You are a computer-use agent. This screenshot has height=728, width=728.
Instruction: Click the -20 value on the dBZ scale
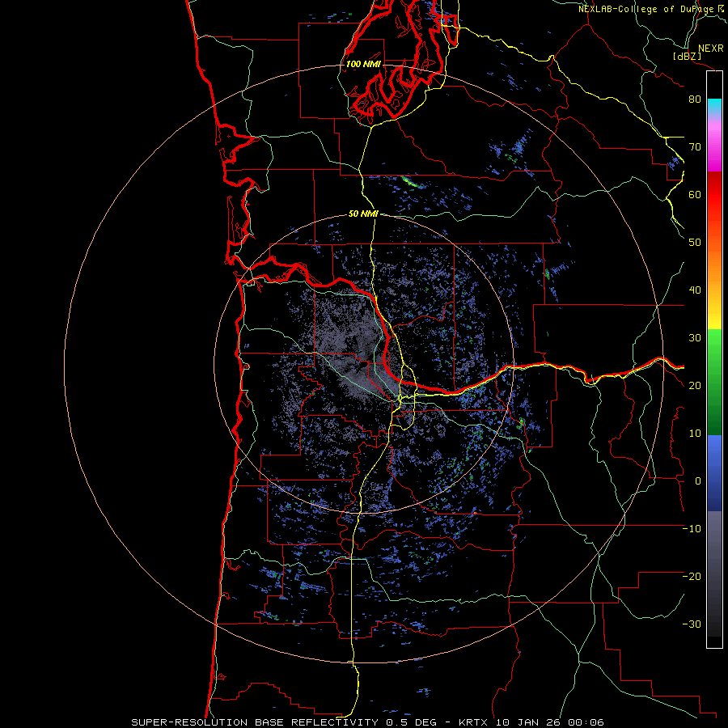pos(692,576)
